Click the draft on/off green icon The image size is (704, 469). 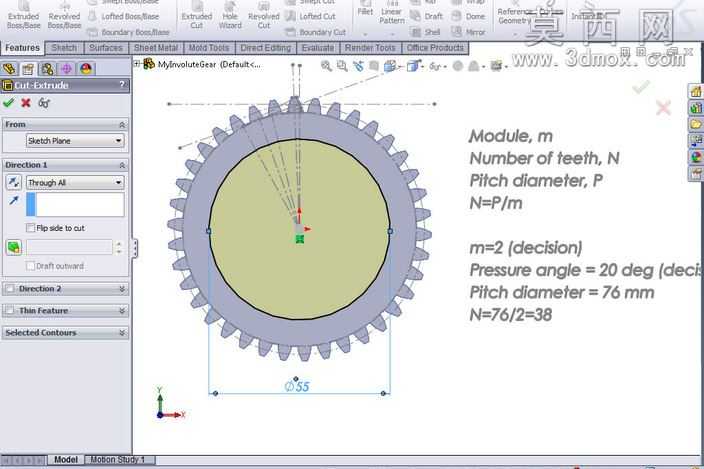[14, 247]
